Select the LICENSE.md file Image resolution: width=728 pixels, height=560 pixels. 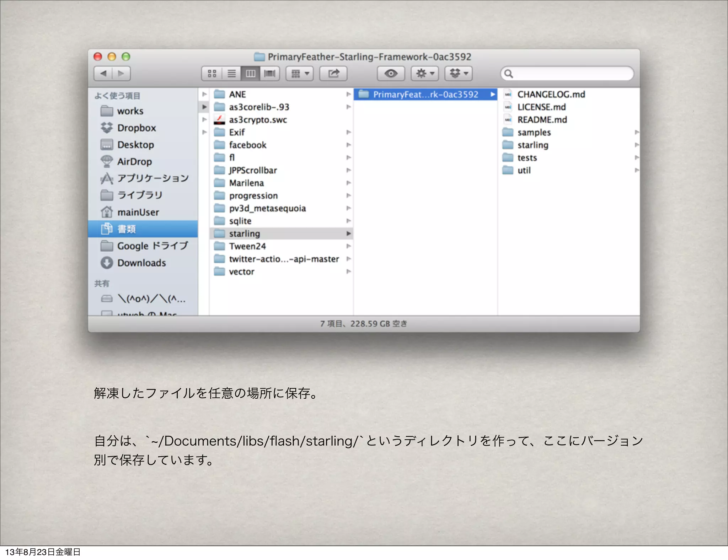569,107
